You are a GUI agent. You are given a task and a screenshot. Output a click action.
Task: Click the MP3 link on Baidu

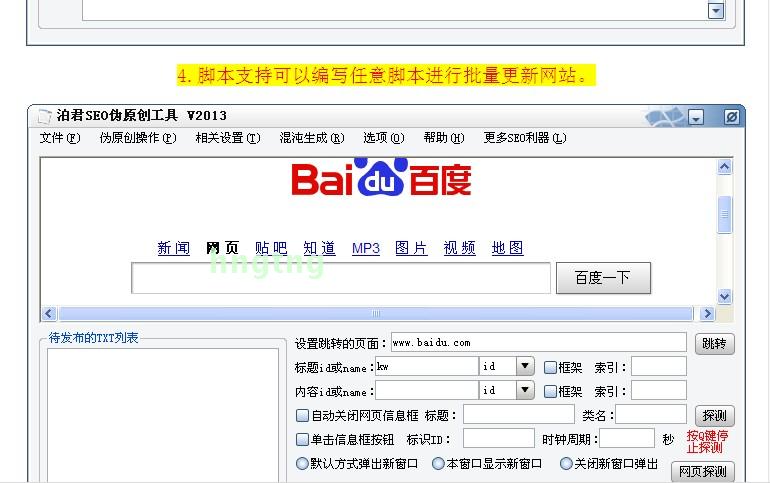pos(366,248)
